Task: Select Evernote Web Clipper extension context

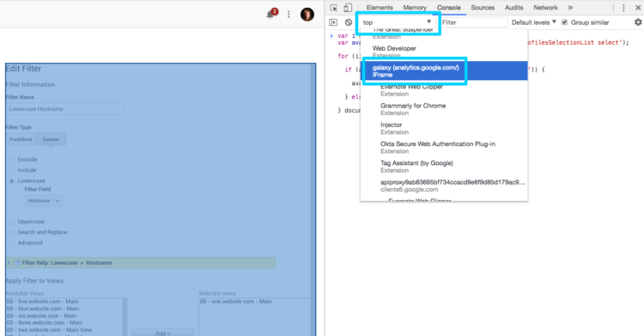Action: (x=444, y=90)
